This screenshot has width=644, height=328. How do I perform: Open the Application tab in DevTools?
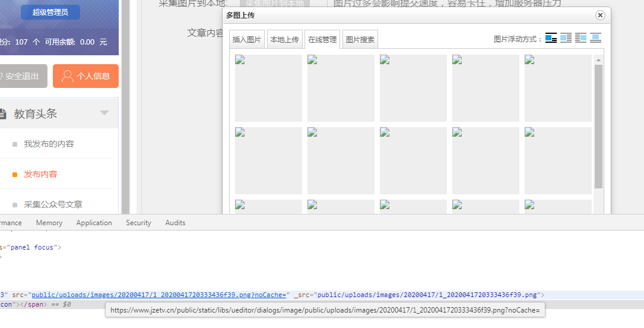[94, 223]
